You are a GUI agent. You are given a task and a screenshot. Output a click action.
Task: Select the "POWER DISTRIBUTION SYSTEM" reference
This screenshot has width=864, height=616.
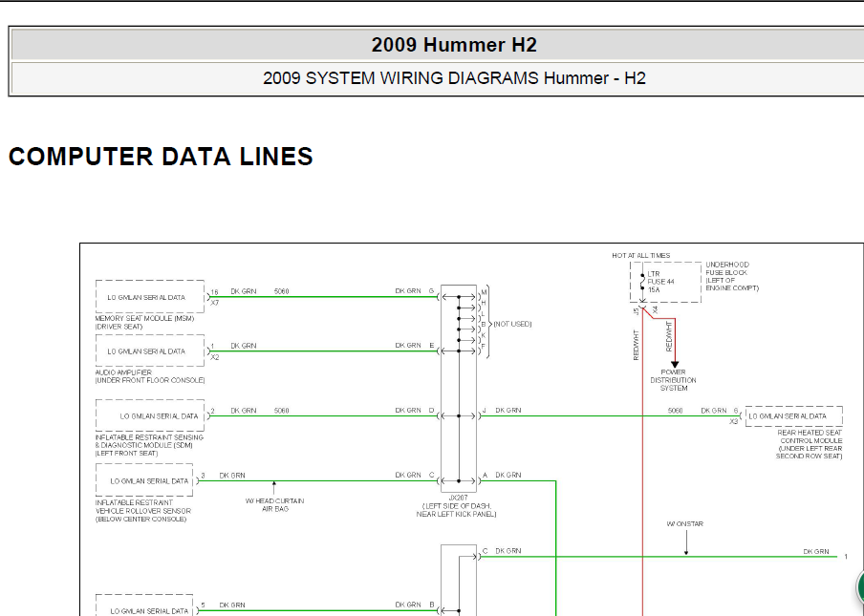click(x=674, y=380)
